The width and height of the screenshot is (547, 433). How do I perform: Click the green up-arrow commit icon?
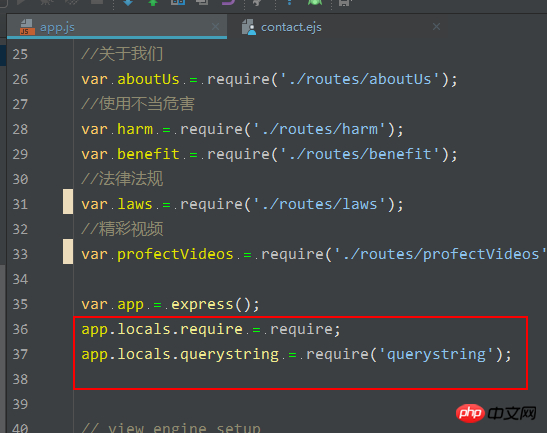pyautogui.click(x=153, y=2)
